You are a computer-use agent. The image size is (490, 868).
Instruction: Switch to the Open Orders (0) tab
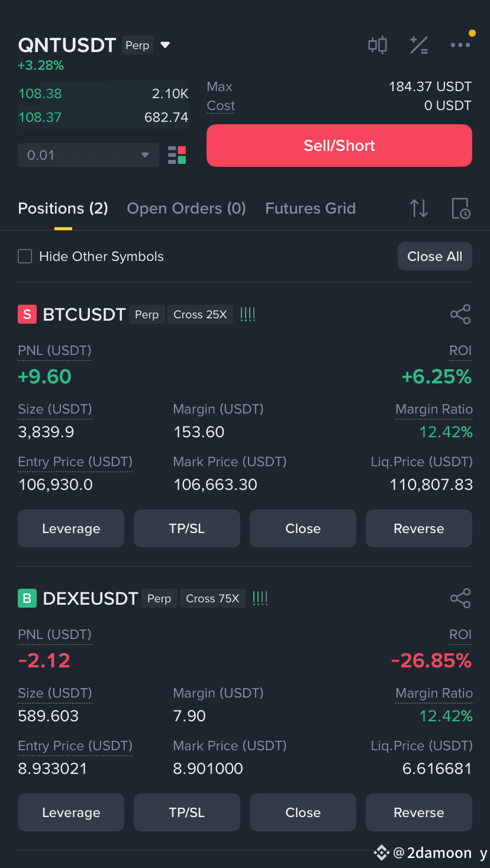tap(186, 208)
